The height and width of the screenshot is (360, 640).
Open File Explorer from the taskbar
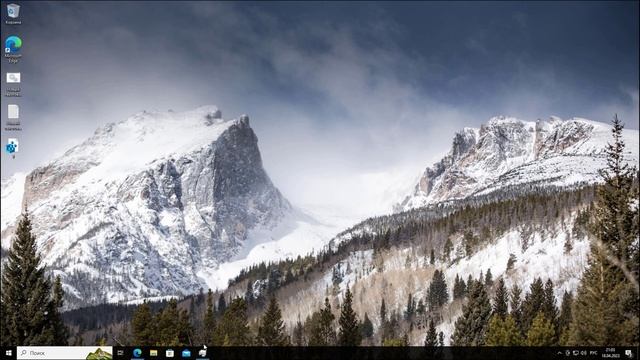click(153, 353)
